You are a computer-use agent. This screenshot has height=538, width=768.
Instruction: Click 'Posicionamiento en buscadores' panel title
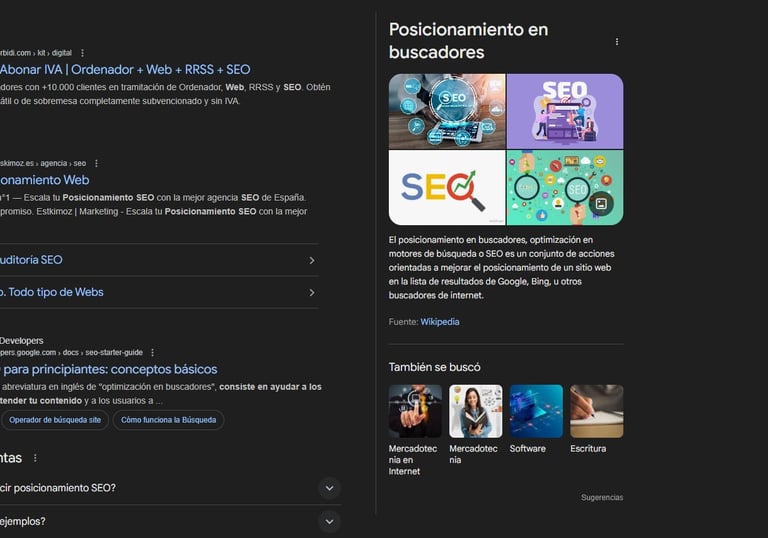468,41
